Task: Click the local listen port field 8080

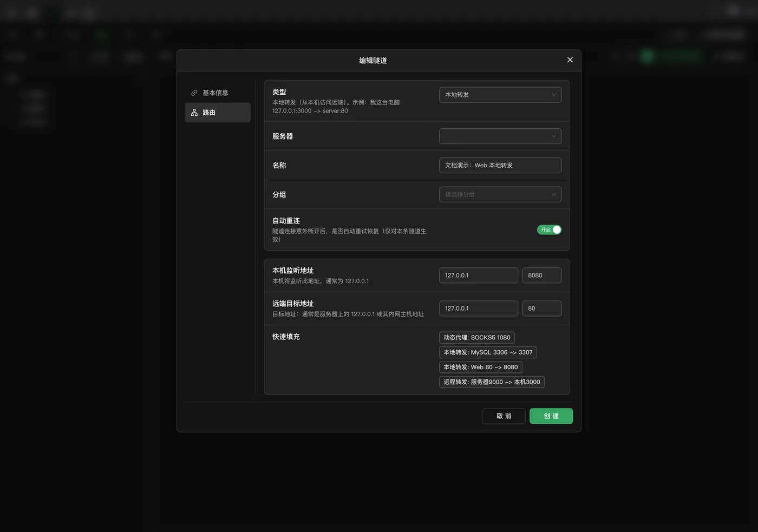Action: tap(541, 275)
